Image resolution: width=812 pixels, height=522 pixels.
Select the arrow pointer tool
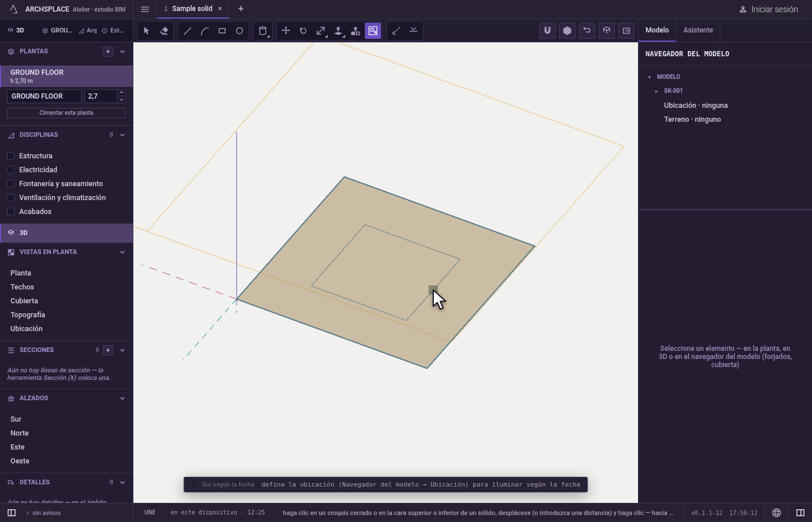[147, 31]
